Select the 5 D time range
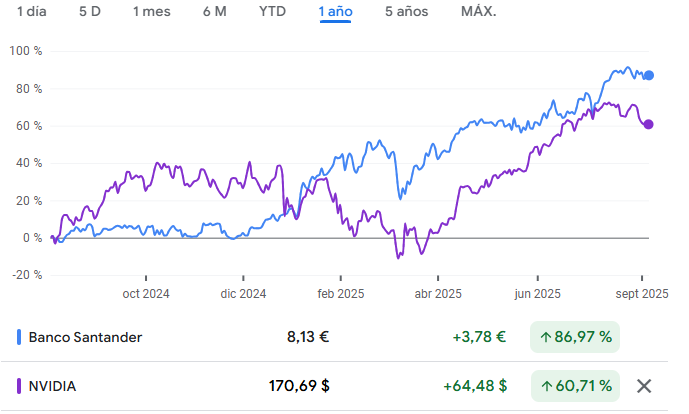Viewport: 689px width, 414px height. [x=89, y=12]
